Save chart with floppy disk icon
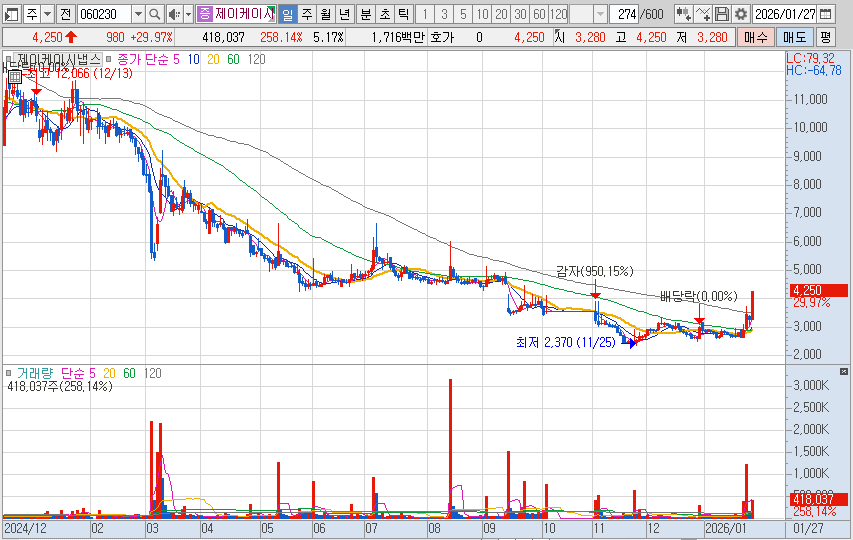Viewport: 853px width, 540px height. click(x=721, y=14)
